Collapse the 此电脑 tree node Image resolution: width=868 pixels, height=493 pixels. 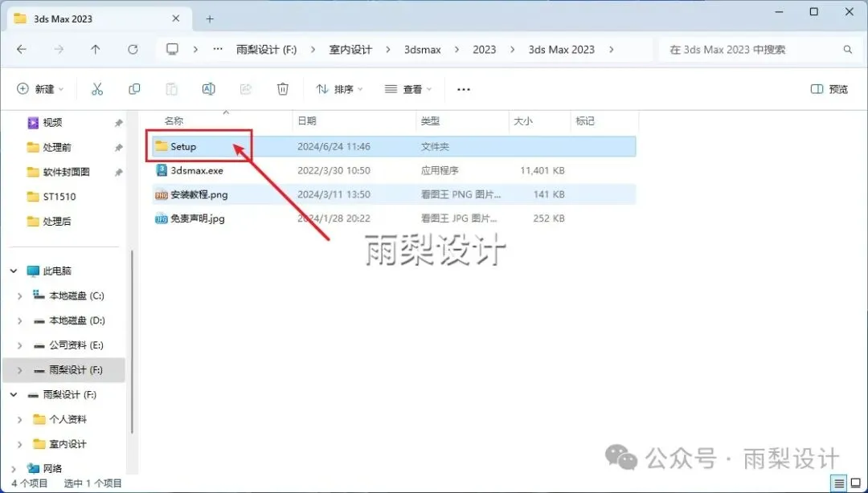coord(14,271)
